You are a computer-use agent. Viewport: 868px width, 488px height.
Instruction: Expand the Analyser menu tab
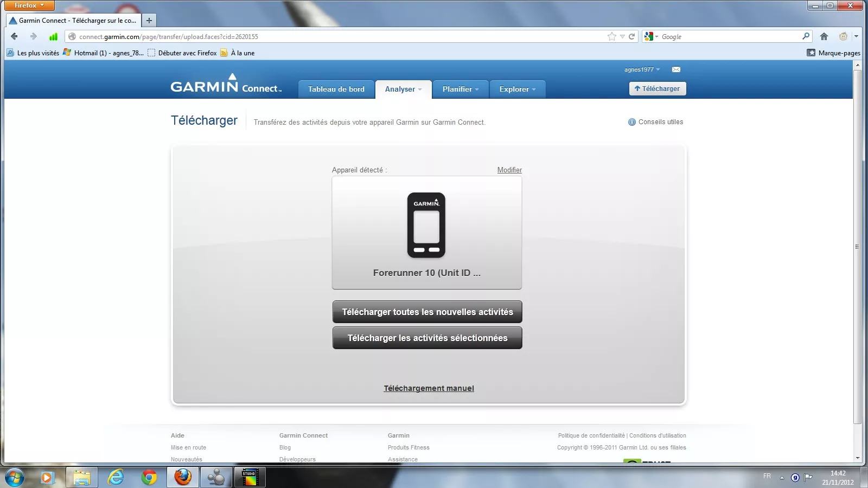pos(403,89)
